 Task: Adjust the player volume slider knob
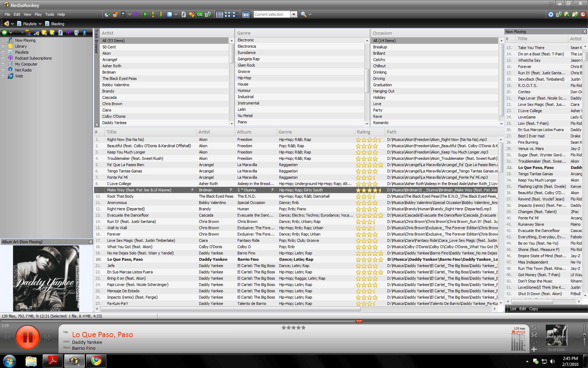[584, 335]
